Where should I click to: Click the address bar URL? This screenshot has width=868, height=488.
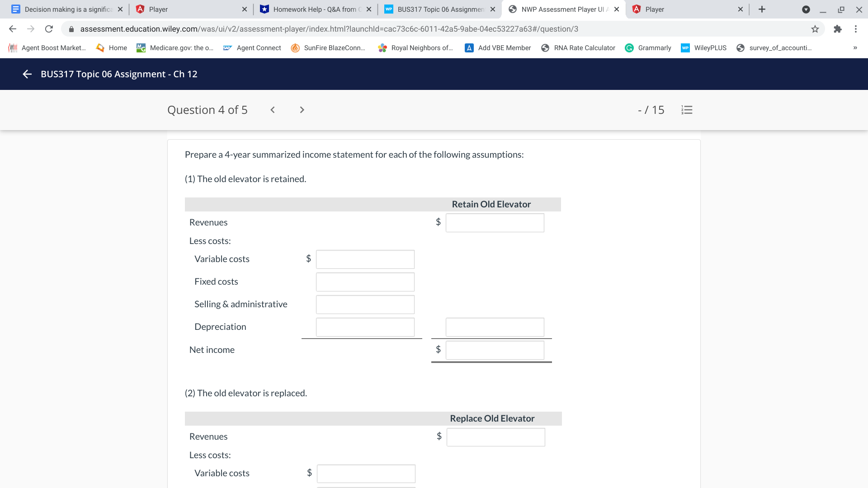tap(329, 29)
